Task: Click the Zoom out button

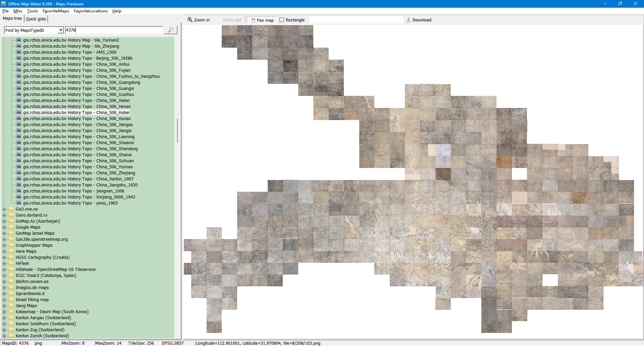Action: click(x=232, y=20)
